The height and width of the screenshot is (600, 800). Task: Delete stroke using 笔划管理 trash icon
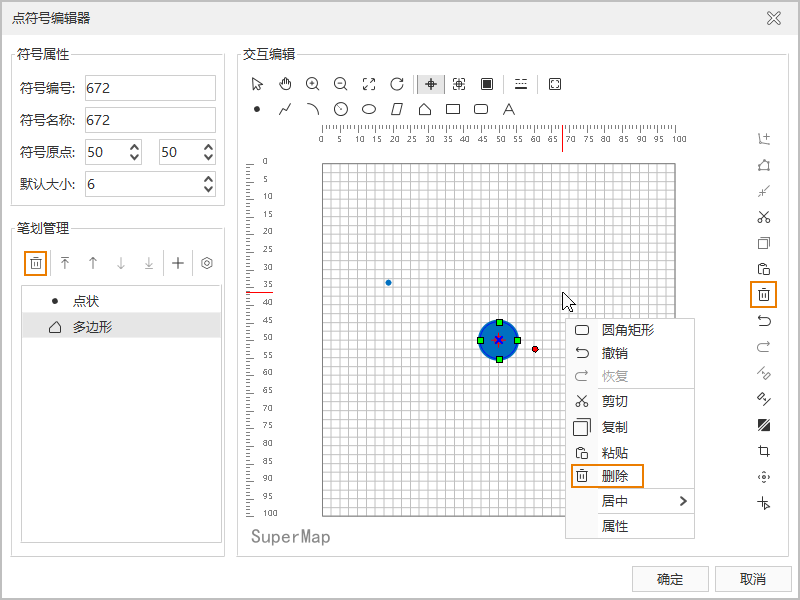point(36,263)
